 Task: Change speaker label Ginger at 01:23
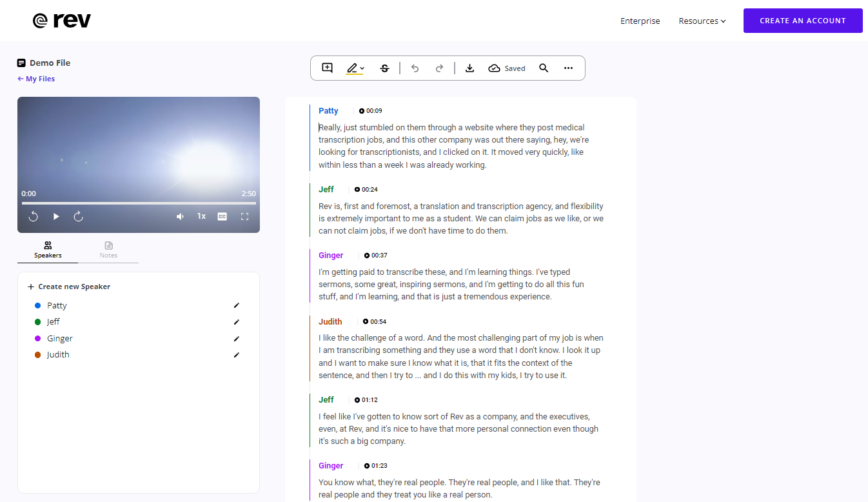click(x=331, y=466)
